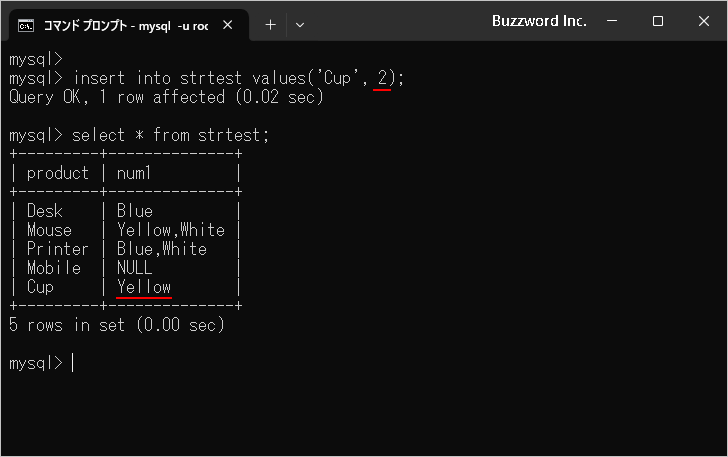Open a new terminal tab
The height and width of the screenshot is (457, 728).
pyautogui.click(x=270, y=25)
